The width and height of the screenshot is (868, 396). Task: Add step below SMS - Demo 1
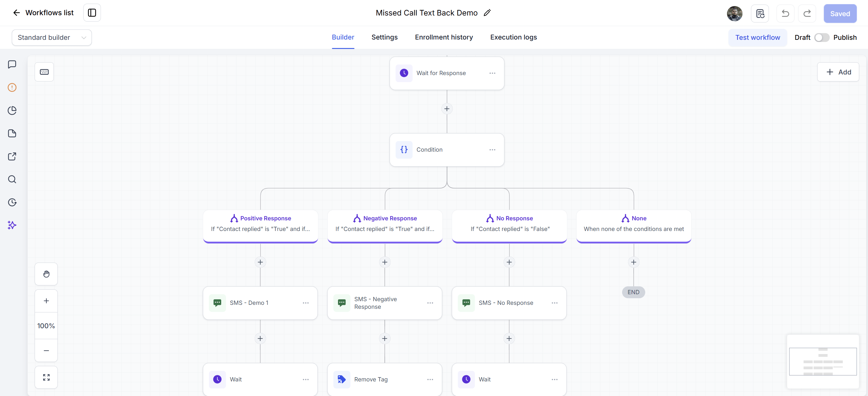pyautogui.click(x=260, y=338)
